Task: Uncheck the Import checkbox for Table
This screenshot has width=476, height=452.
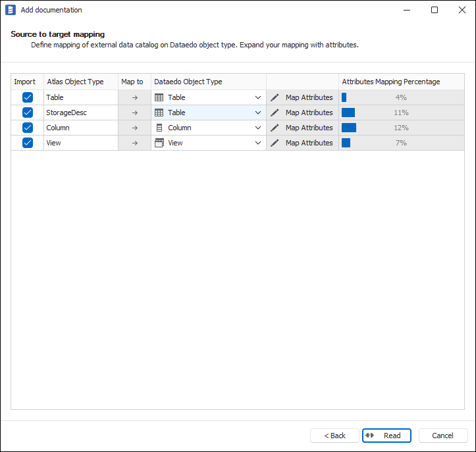Action: coord(28,97)
